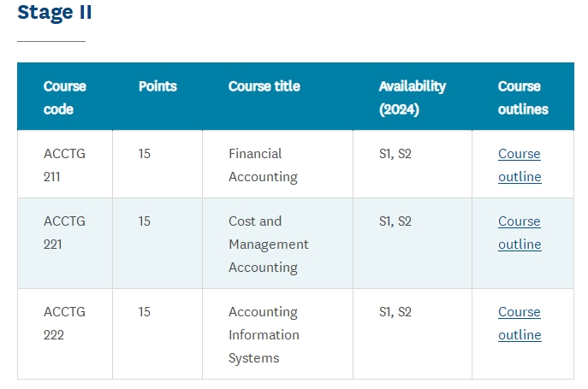Select the ACCTG 211 course code cell
This screenshot has width=588, height=389.
point(64,165)
